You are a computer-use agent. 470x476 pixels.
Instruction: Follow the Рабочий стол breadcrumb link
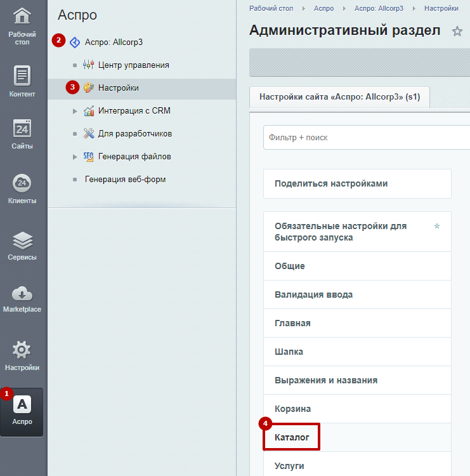271,8
